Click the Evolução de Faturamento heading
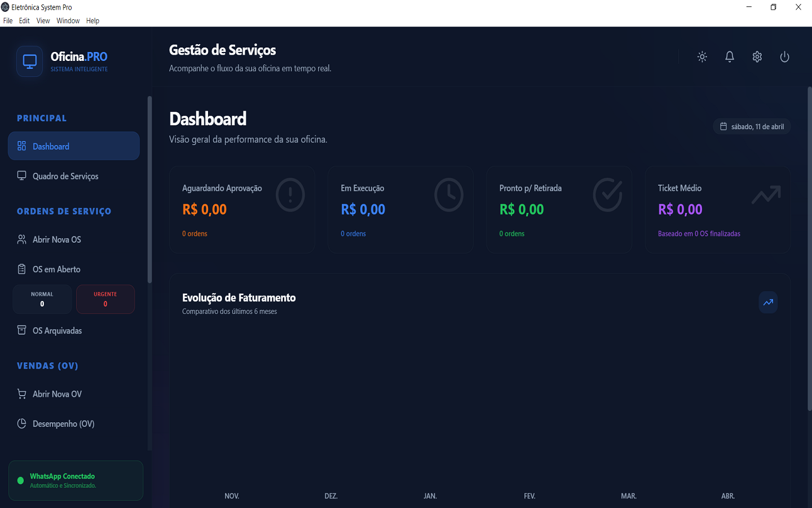The width and height of the screenshot is (812, 508). (239, 297)
